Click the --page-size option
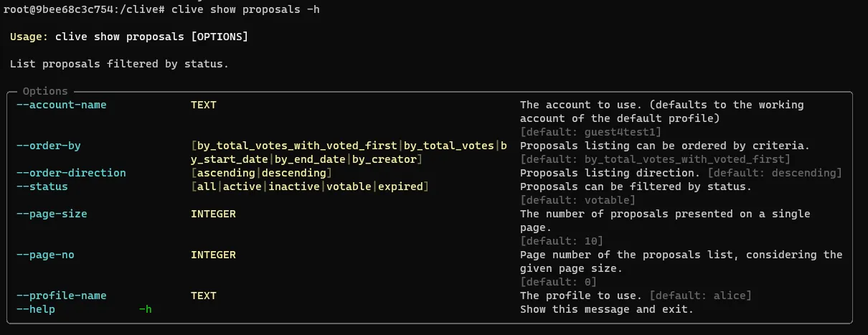 52,214
